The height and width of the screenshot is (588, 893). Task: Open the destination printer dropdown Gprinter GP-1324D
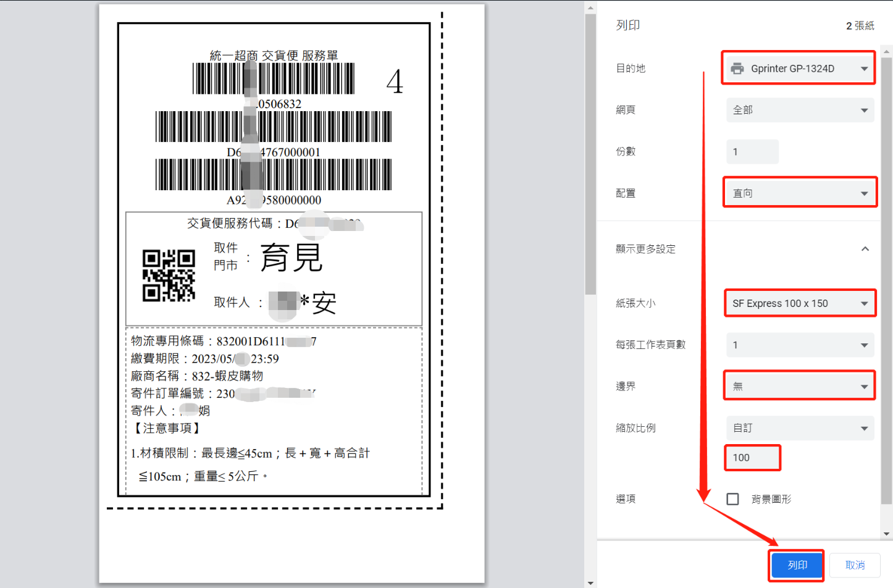(799, 69)
